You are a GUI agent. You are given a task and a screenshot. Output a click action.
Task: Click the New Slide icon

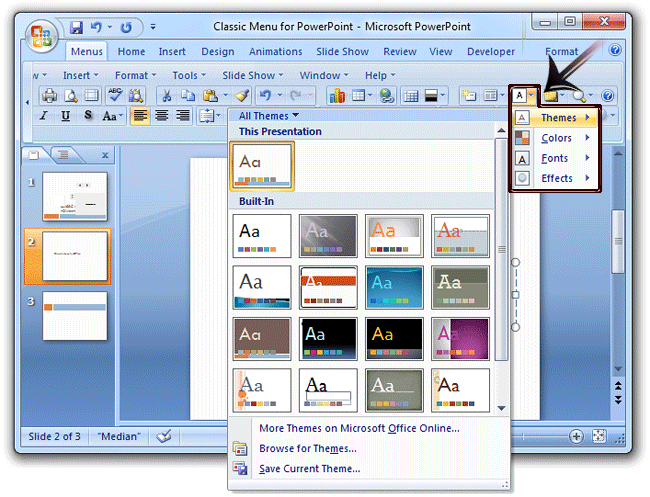(x=469, y=96)
